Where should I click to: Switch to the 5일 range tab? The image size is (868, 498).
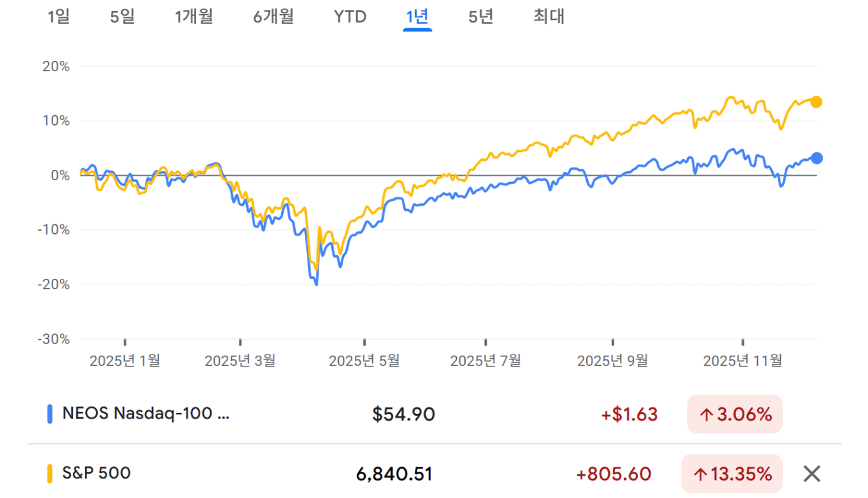[x=122, y=17]
